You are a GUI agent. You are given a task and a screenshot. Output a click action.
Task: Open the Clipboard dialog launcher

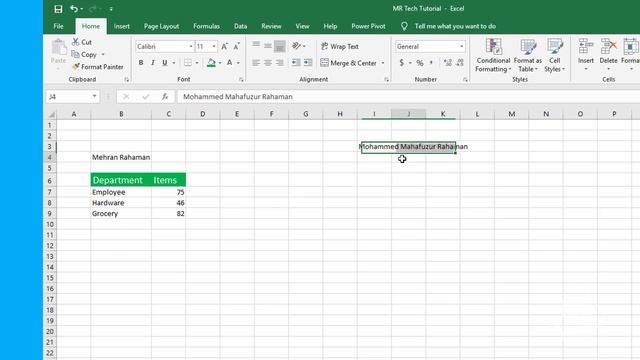point(127,80)
